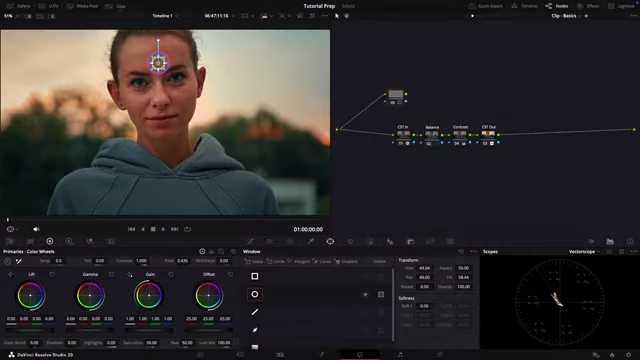Select the pointer tool above the viewer

pyautogui.click(x=337, y=16)
